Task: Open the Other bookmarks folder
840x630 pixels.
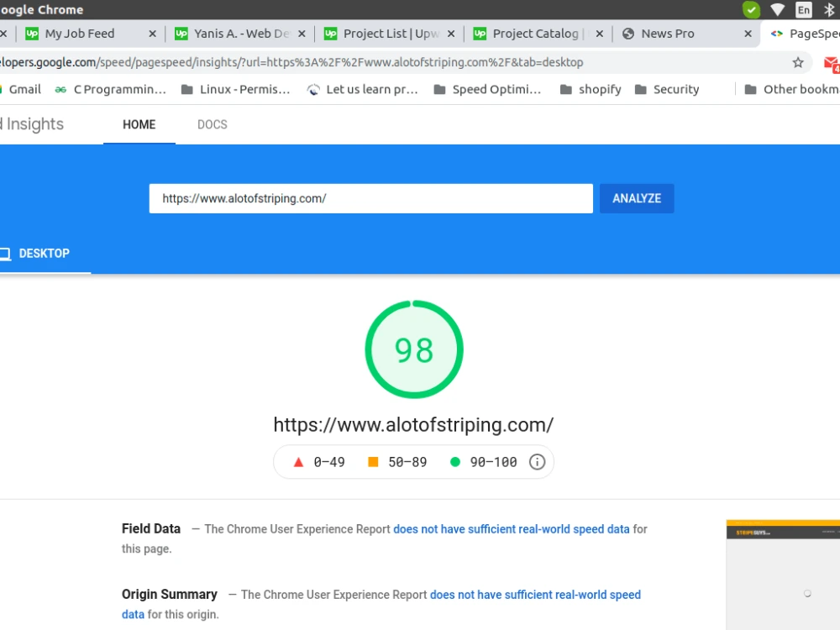Action: (x=792, y=90)
